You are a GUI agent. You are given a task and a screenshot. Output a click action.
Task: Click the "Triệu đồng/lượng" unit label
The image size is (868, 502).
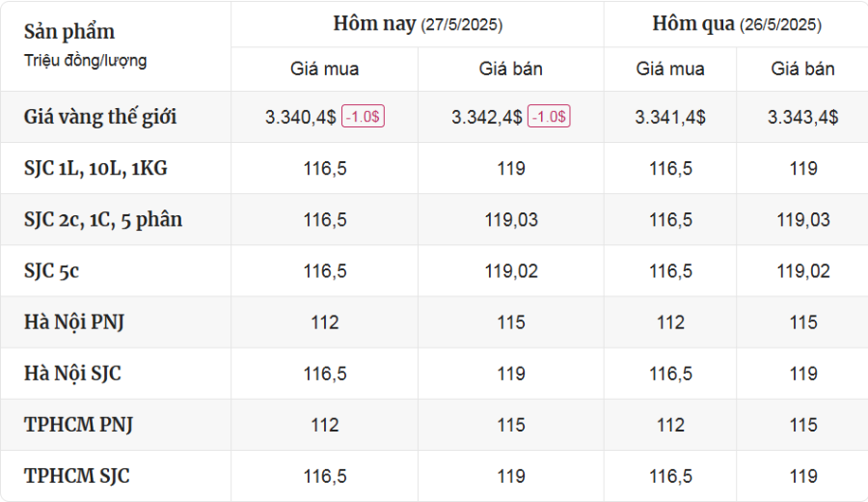[86, 61]
